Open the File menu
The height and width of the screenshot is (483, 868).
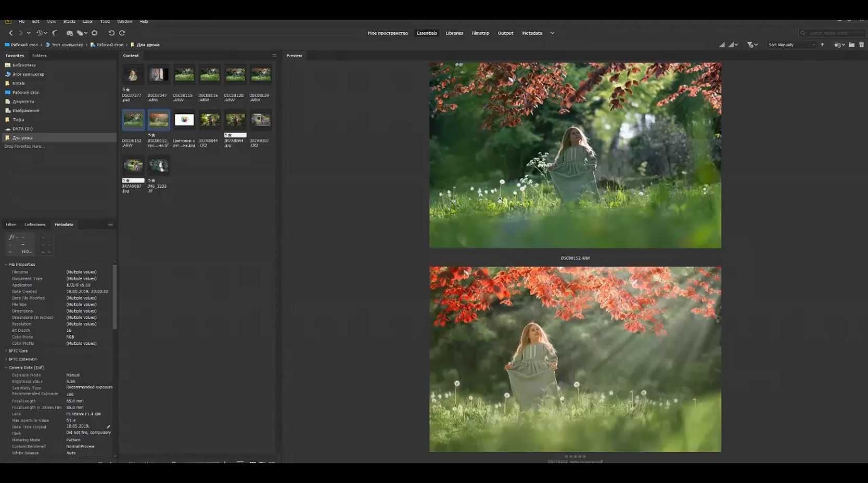(x=22, y=21)
